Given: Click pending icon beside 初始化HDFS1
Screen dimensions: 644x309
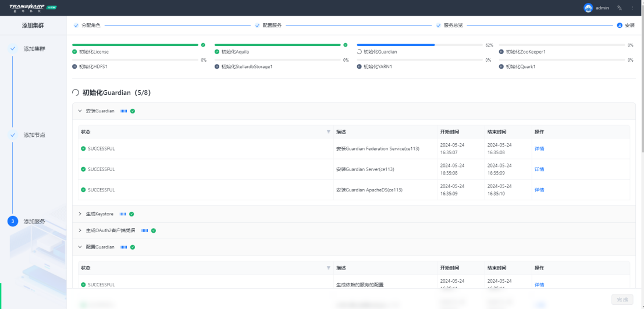Looking at the screenshot, I should pyautogui.click(x=74, y=66).
